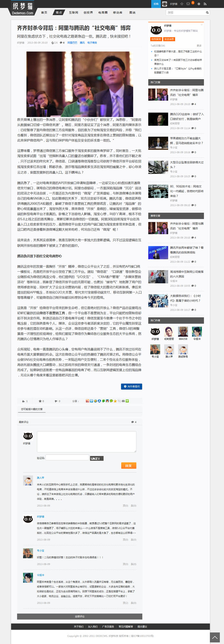The height and width of the screenshot is (644, 224).
Task: Share via the blue Renren share icon
Action: (99, 401)
